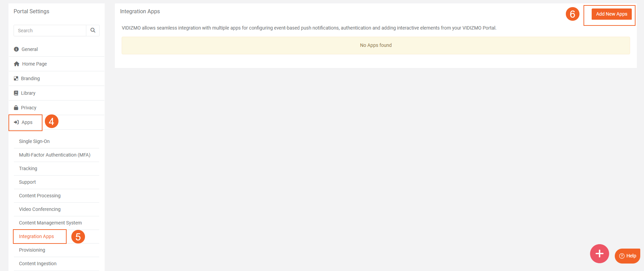Open the Help widget
Viewport: 644px width, 271px height.
(627, 256)
